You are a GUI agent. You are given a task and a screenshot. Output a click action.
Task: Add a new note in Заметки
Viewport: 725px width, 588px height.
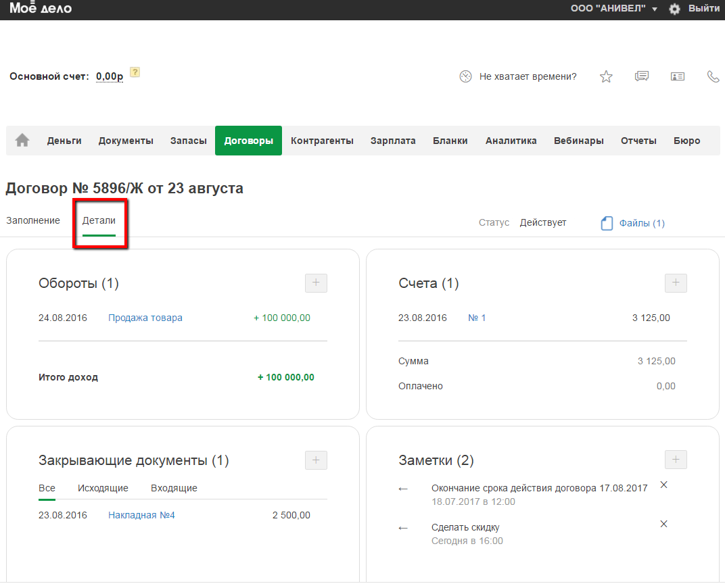(676, 460)
